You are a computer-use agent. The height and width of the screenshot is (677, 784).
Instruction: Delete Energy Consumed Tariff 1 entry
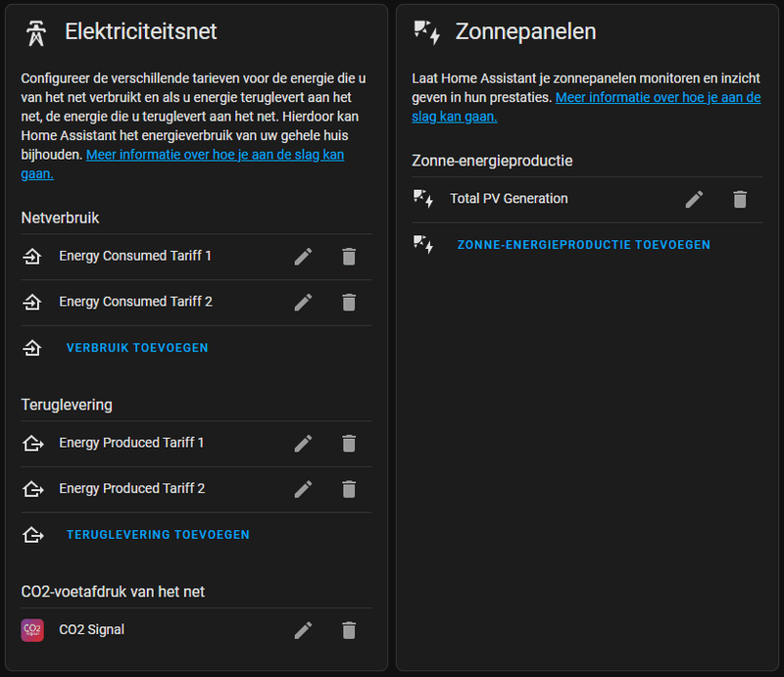(x=348, y=257)
